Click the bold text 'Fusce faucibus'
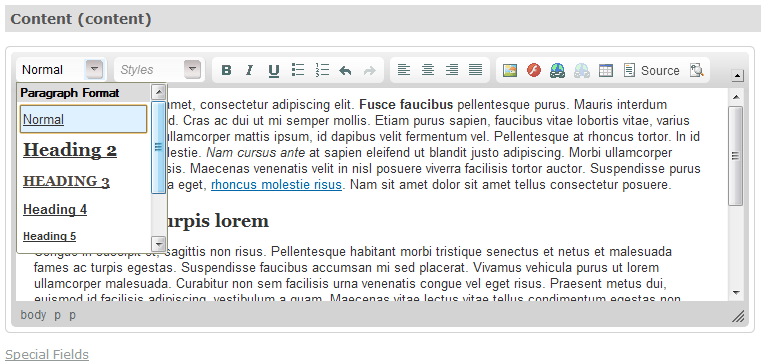This screenshot has width=761, height=364. pyautogui.click(x=406, y=104)
